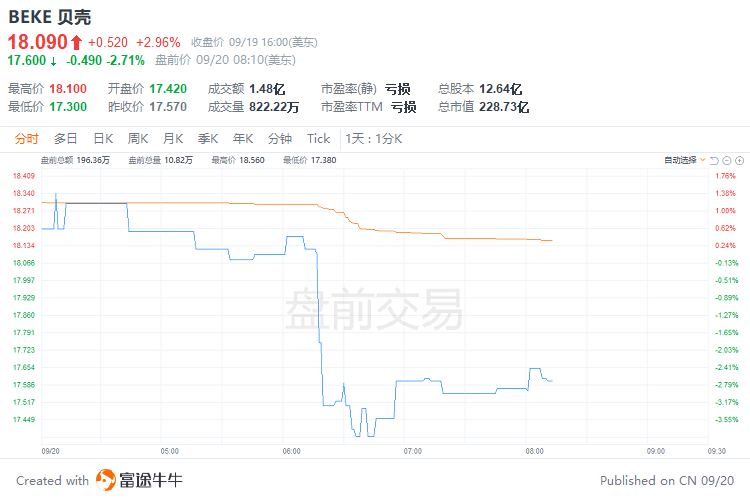Viewport: 750px width, 501px height.
Task: Click the chart 最高价 18.560 label
Action: [x=238, y=160]
